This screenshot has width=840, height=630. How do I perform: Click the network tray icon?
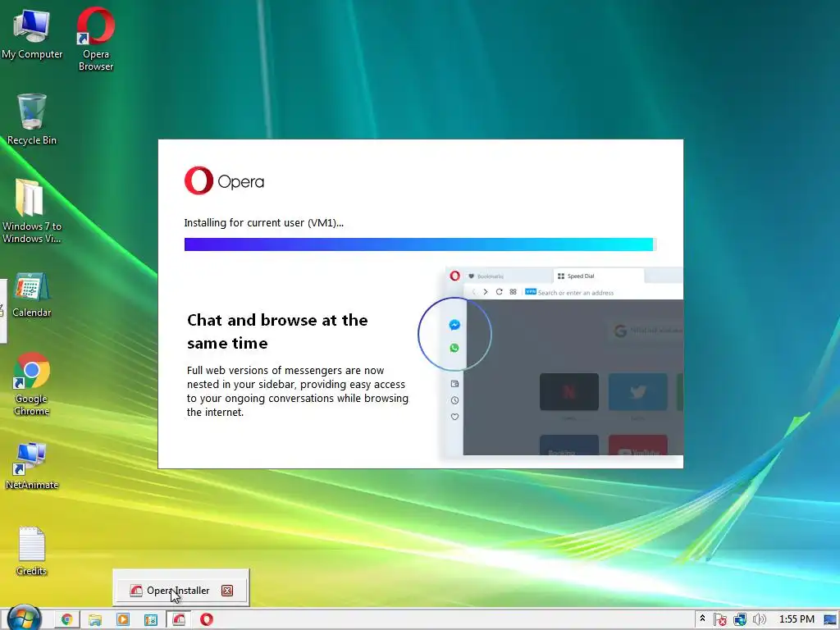pos(740,619)
